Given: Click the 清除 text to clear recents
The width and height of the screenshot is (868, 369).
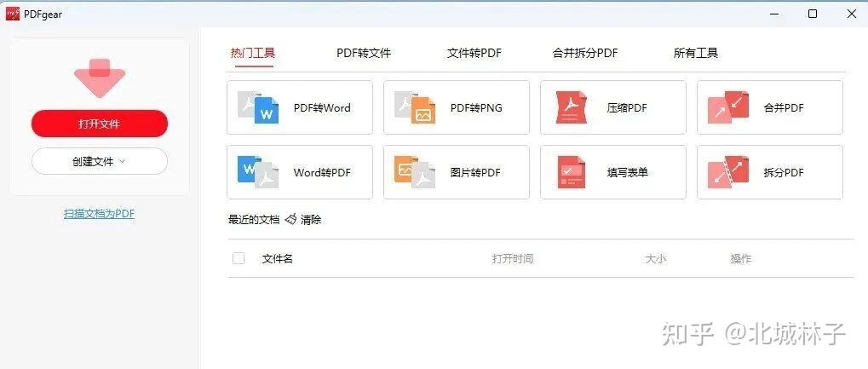Looking at the screenshot, I should pos(311,219).
